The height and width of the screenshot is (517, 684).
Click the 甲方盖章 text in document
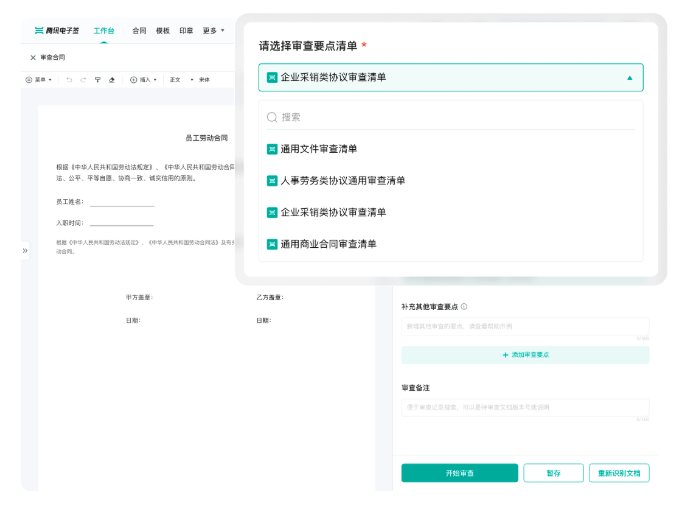click(139, 298)
